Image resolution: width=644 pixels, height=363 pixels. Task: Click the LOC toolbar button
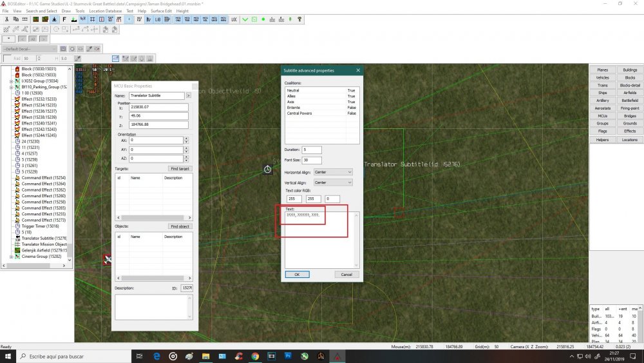pos(234,19)
